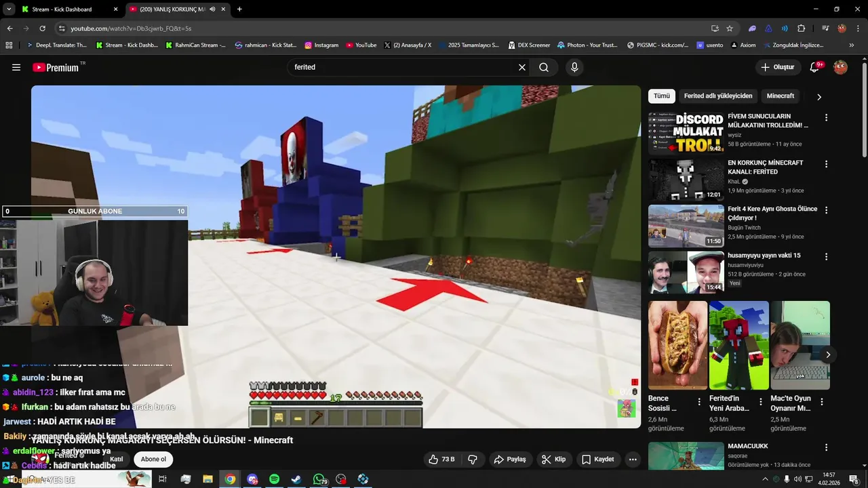The width and height of the screenshot is (868, 488).
Task: Close the Kick Dashboard tab
Action: click(115, 9)
